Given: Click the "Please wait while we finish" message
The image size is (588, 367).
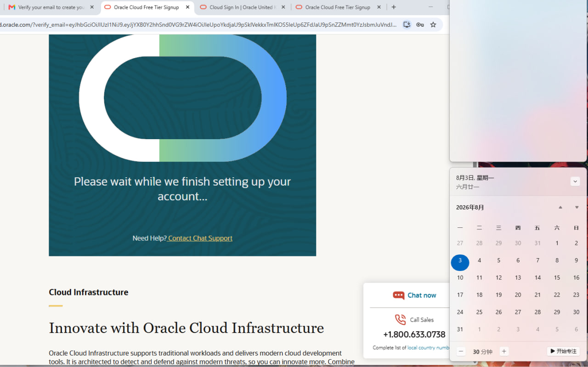Looking at the screenshot, I should point(182,189).
